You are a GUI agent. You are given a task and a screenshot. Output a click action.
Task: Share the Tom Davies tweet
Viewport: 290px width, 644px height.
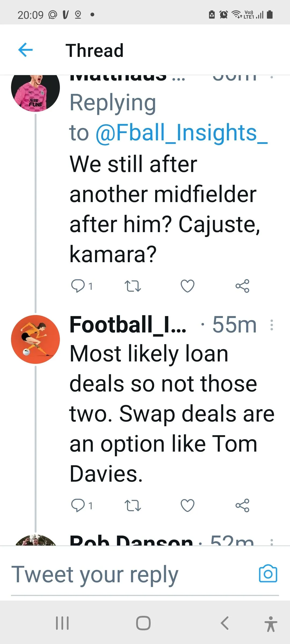pos(242,506)
